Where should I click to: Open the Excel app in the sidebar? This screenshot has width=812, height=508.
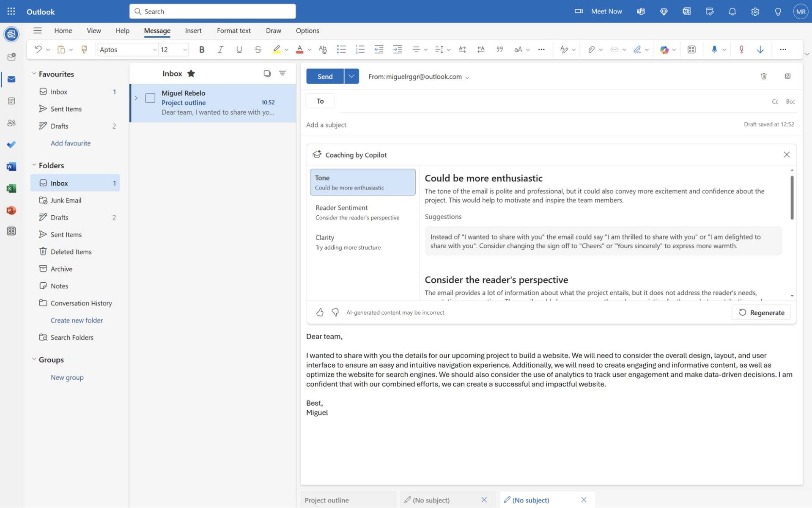tap(11, 188)
